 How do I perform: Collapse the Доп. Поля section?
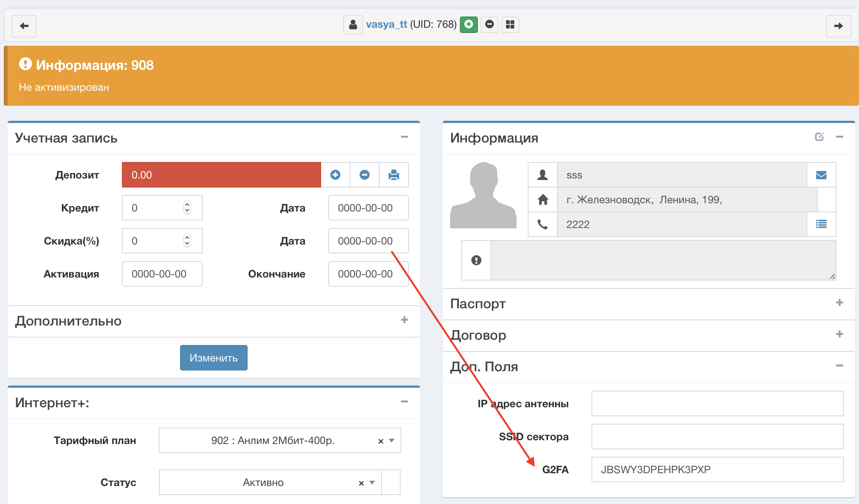click(839, 366)
